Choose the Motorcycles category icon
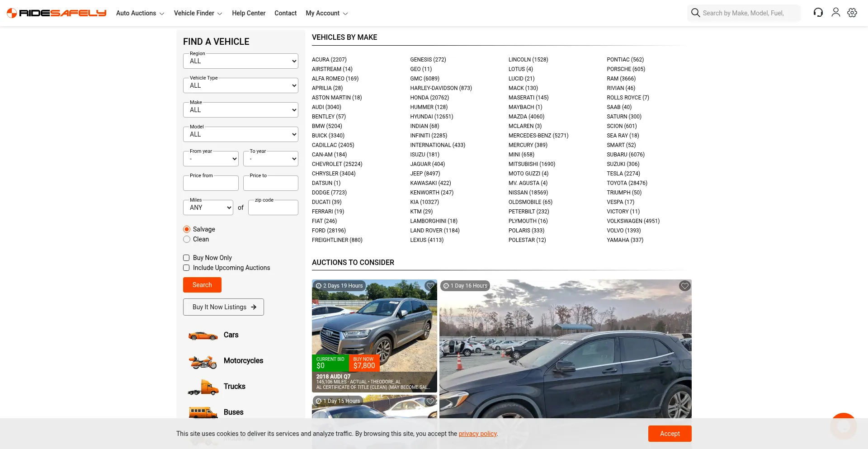The width and height of the screenshot is (868, 449). 203,361
